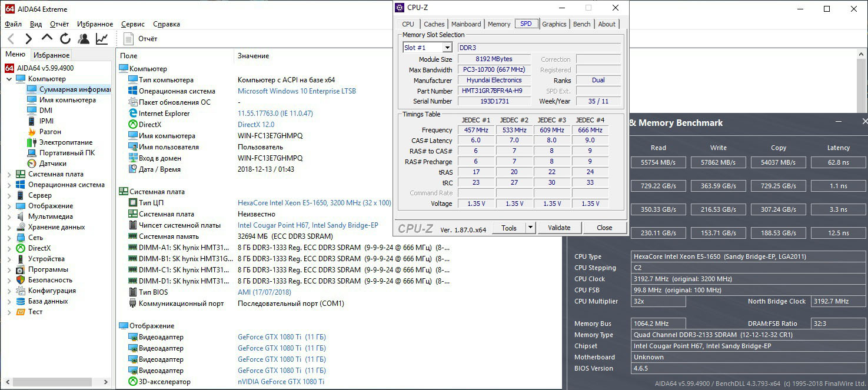
Task: Switch to the Mainboard tab in CPU-Z
Action: tap(466, 24)
